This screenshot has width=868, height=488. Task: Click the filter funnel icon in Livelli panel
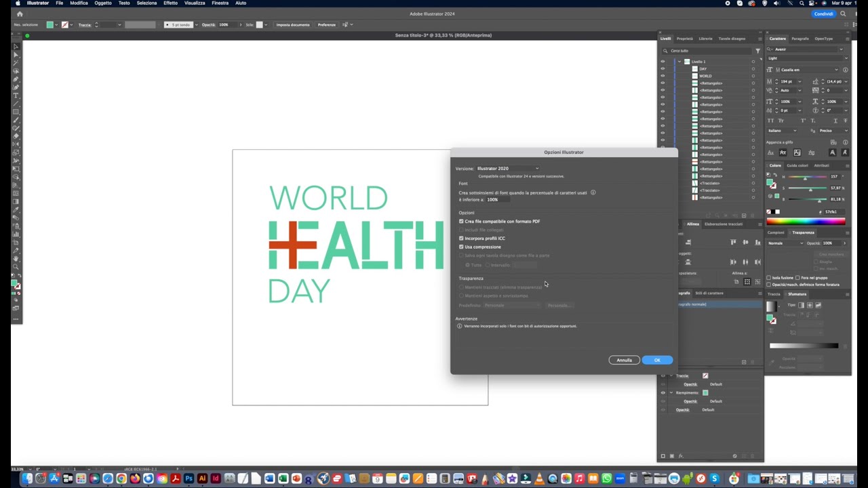pos(757,51)
